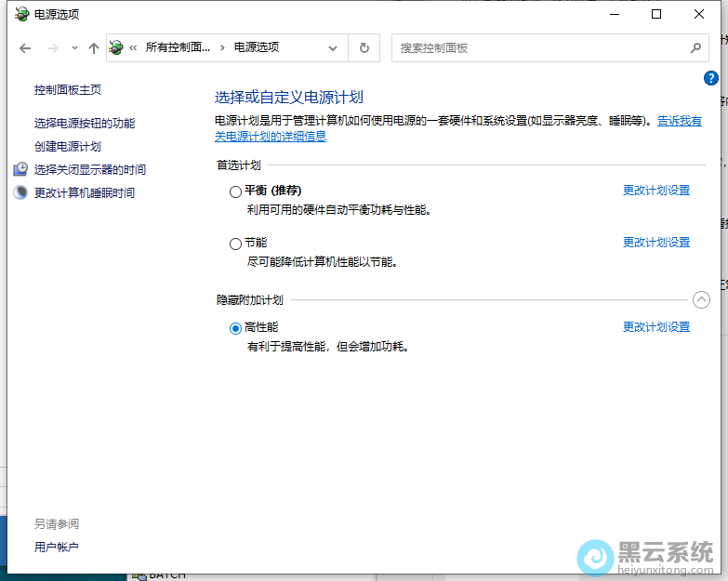Click the Refresh button in address bar
The height and width of the screenshot is (581, 728).
[364, 47]
